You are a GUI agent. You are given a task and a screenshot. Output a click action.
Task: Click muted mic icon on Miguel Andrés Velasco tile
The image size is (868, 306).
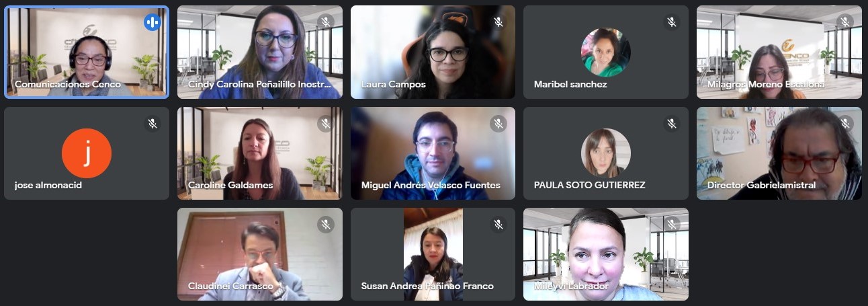498,124
